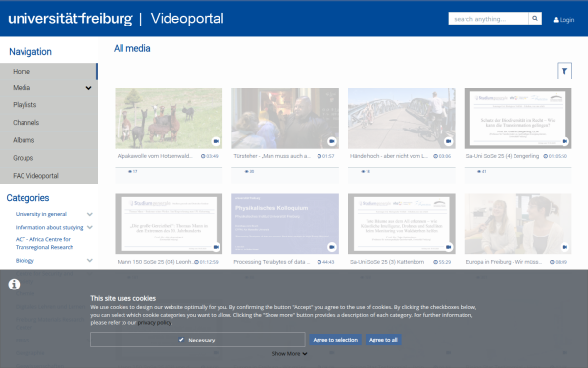Click the search magnifier icon button
The height and width of the screenshot is (368, 588).
(x=535, y=18)
